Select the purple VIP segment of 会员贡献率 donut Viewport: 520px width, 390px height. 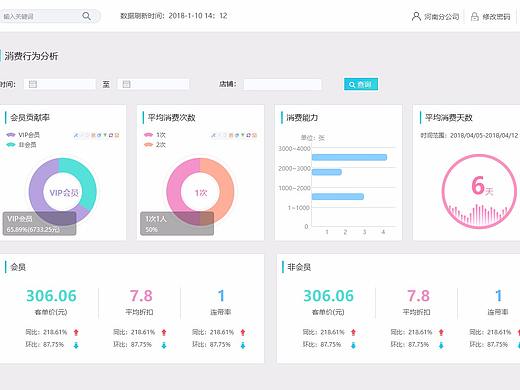tap(37, 187)
